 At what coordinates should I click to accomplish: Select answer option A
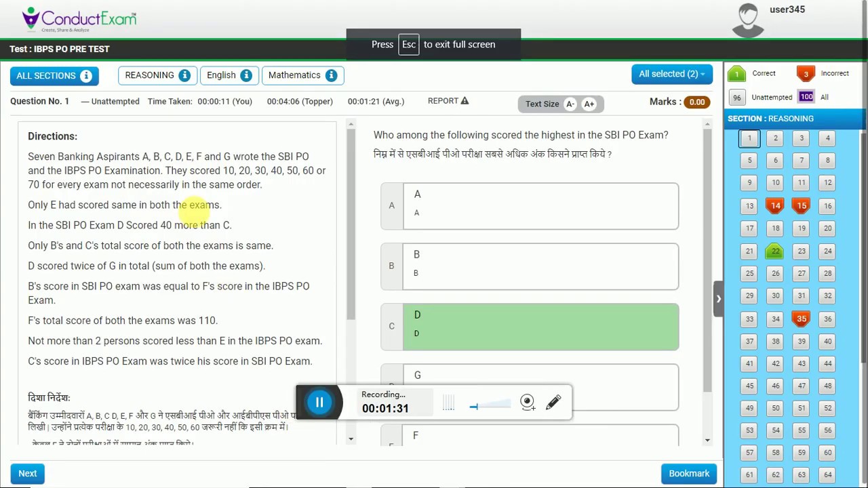[x=530, y=206]
